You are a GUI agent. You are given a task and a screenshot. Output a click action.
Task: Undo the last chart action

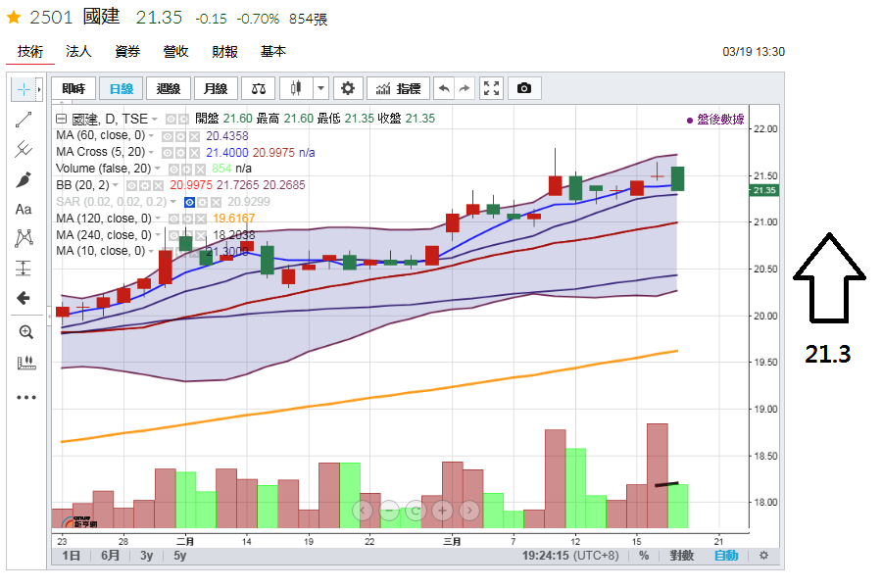point(444,88)
